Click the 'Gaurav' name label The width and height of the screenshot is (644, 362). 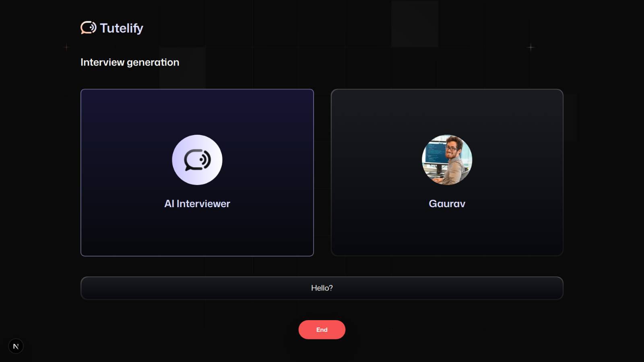447,204
